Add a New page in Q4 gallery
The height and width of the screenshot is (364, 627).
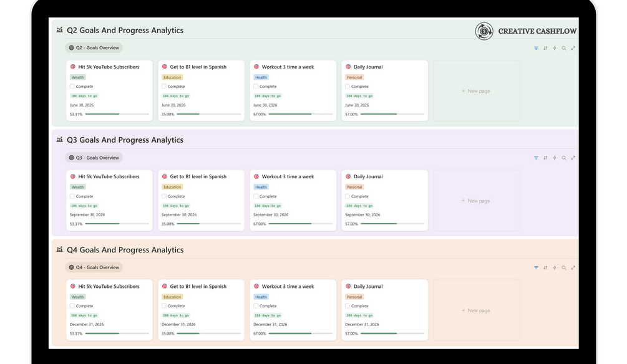[476, 310]
